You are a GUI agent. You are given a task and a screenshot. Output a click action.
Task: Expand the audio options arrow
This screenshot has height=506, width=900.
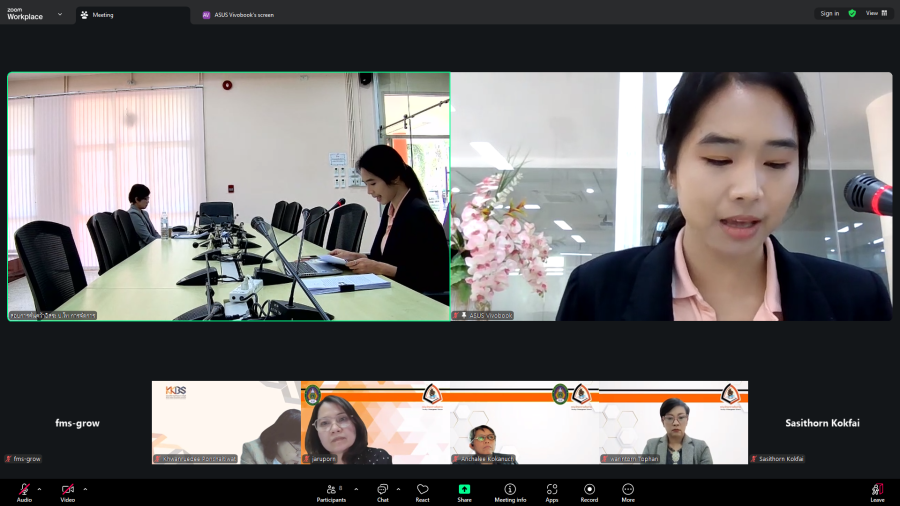pos(39,489)
